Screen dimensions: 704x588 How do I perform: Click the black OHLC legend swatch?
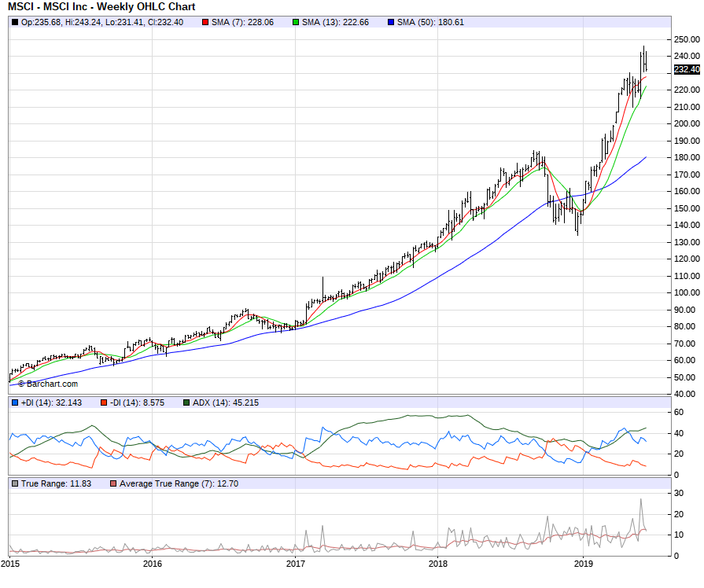coord(15,22)
